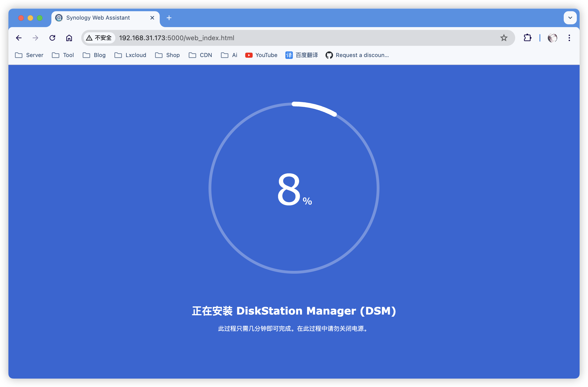Expand the tab search dropdown chevron
This screenshot has height=387, width=588.
pyautogui.click(x=570, y=18)
